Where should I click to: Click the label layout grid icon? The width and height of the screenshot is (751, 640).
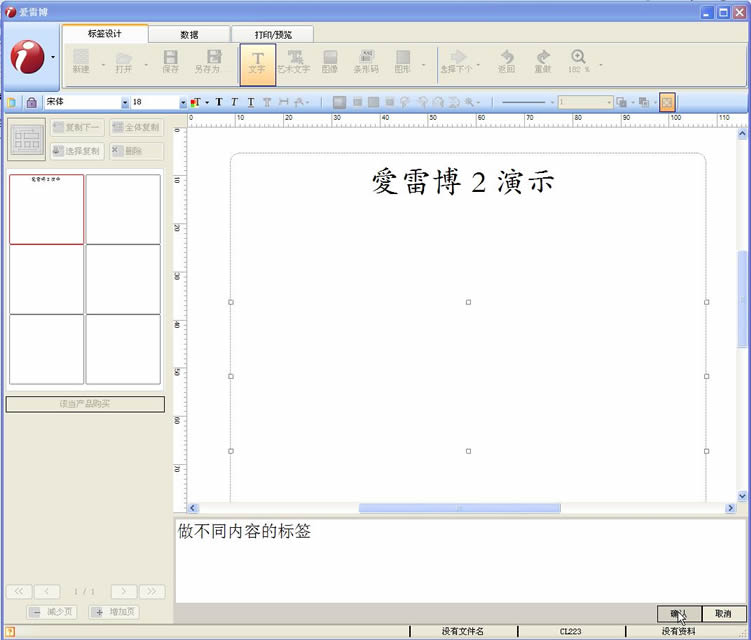pos(27,139)
